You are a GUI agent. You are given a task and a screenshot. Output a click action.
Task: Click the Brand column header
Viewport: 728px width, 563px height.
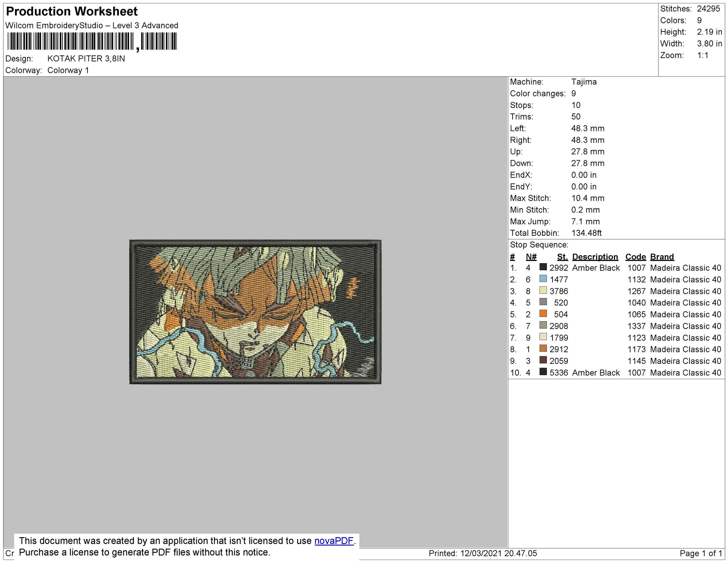tap(662, 257)
